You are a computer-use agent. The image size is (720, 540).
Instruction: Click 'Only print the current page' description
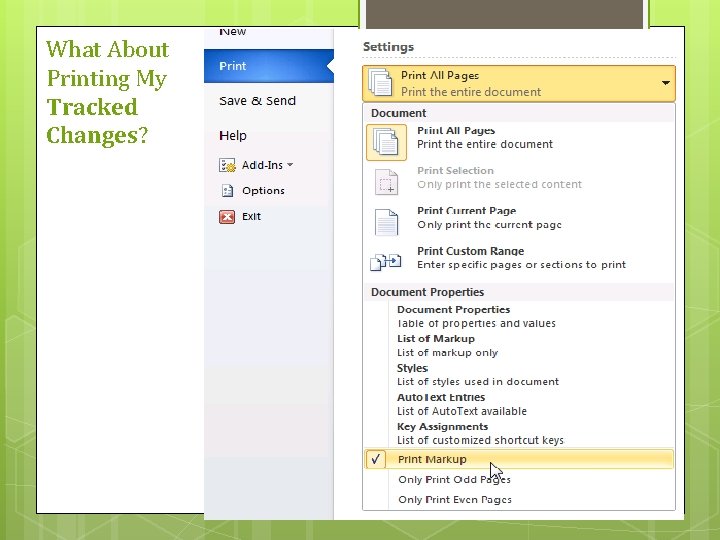(x=489, y=225)
